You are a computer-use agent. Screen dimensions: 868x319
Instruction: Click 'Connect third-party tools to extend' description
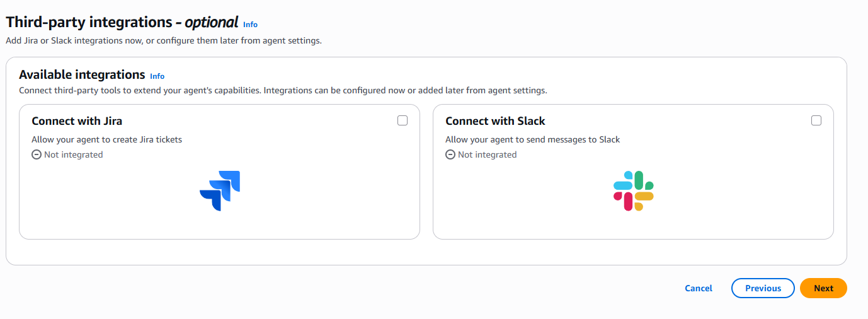283,90
